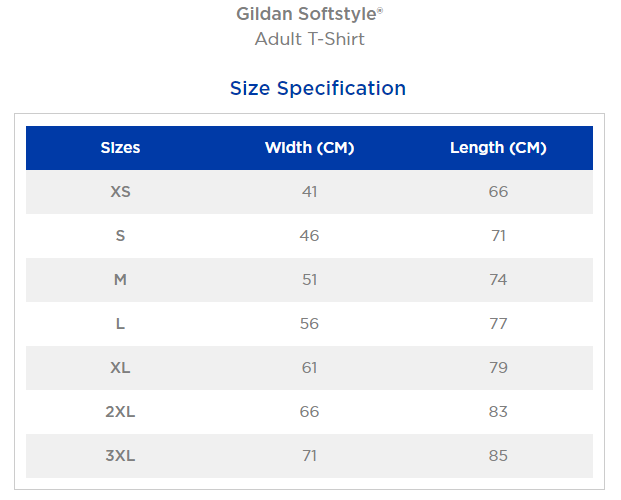Screen dimensions: 621x500
Task: Select the L size row label
Action: (120, 324)
